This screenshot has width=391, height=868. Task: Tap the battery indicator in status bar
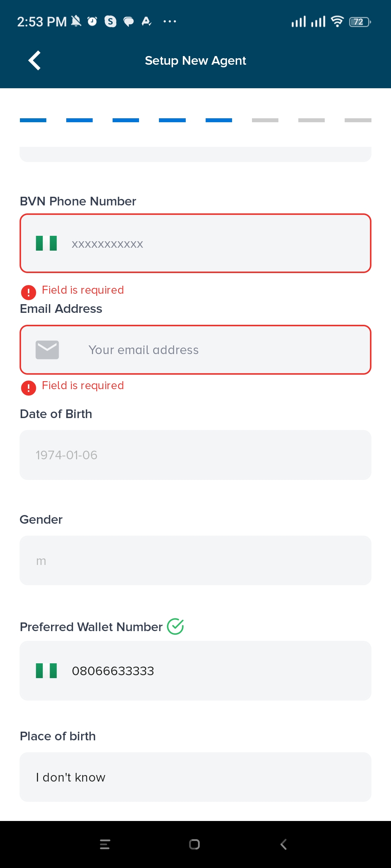[360, 22]
